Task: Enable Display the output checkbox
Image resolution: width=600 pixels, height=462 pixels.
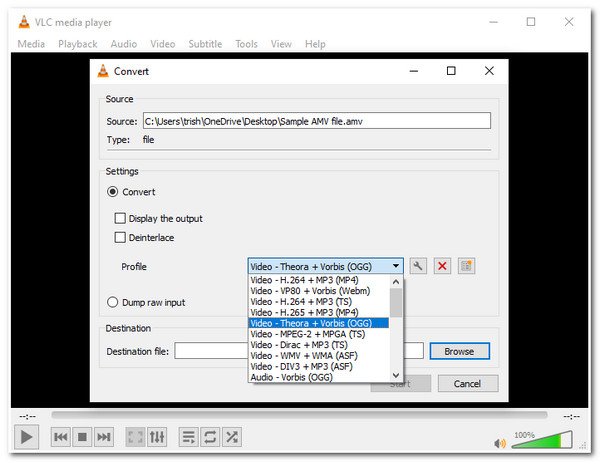Action: 120,218
